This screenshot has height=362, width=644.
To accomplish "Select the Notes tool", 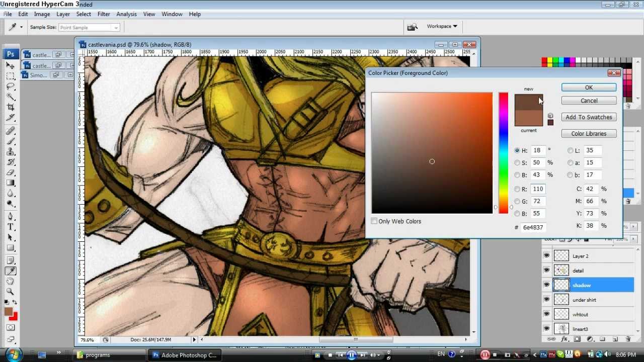I will (x=11, y=260).
